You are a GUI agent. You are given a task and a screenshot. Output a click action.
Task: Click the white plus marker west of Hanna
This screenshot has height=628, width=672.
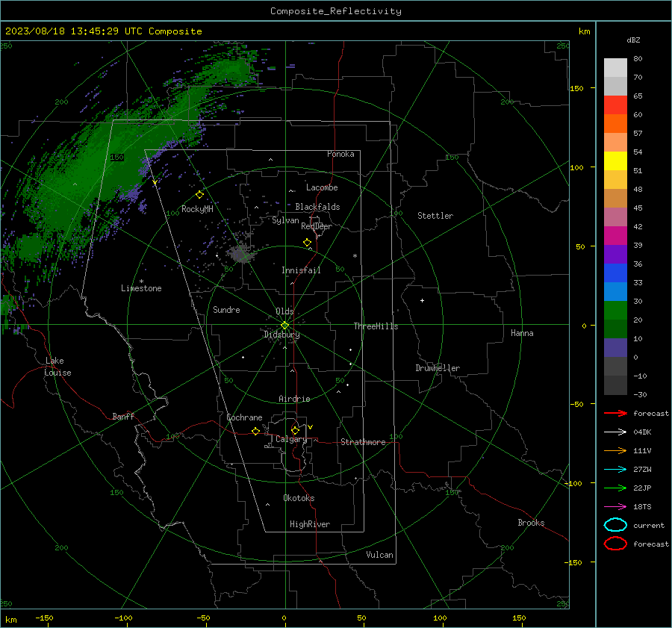tap(422, 300)
